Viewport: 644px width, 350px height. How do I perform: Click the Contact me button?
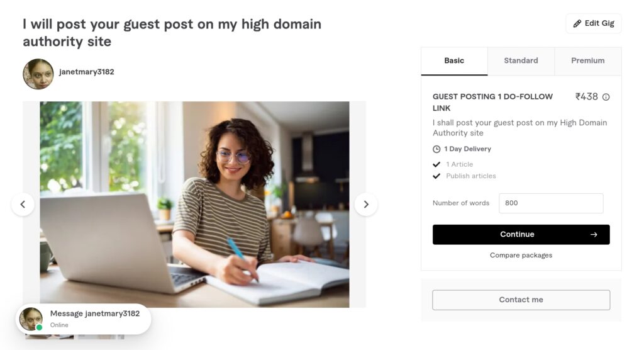521,300
